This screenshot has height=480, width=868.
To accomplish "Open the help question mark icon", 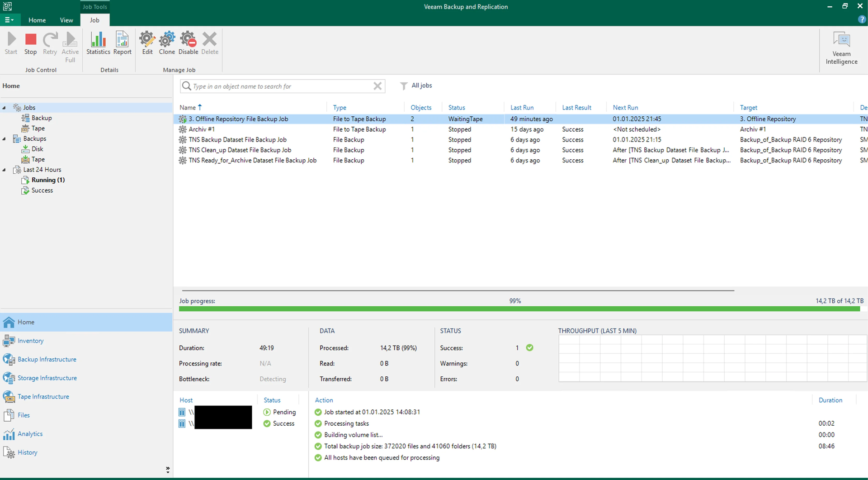I will pos(862,19).
